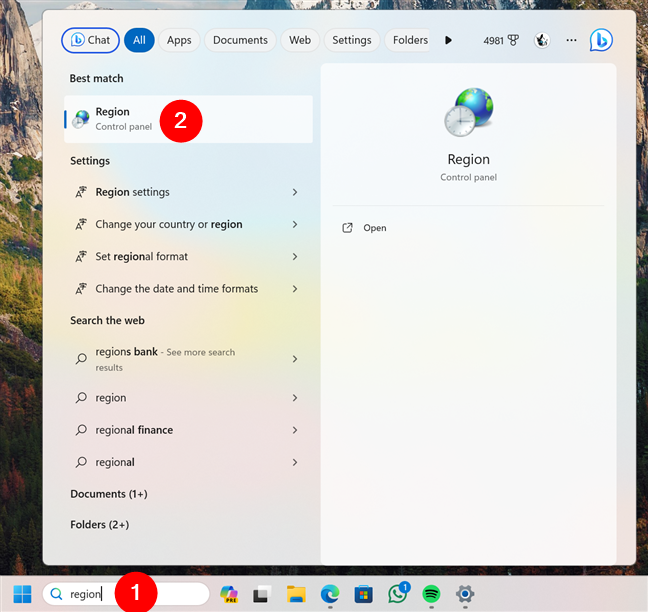The width and height of the screenshot is (648, 612).
Task: Switch to the Apps filter tab
Action: tap(179, 40)
